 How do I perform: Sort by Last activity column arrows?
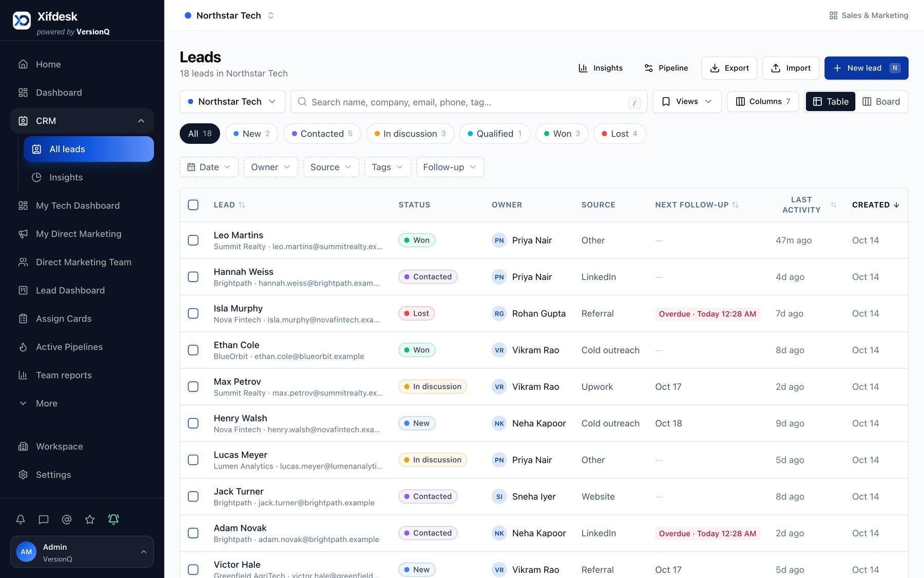point(833,205)
